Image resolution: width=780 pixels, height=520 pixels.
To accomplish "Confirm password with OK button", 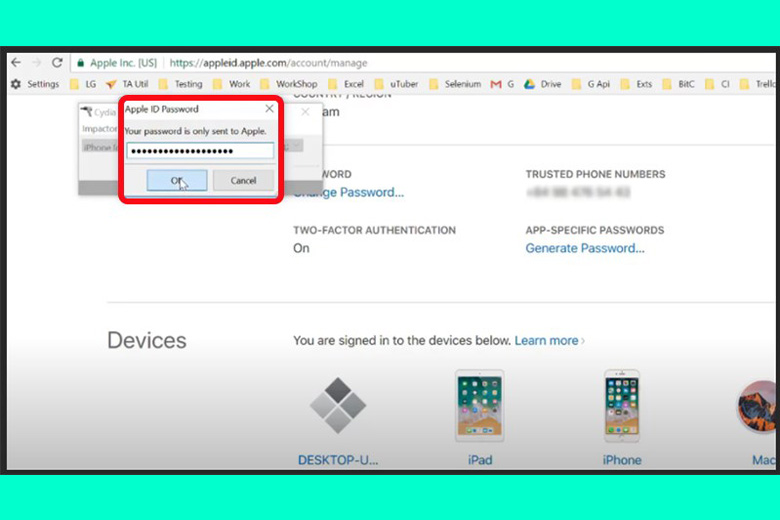I will tap(177, 180).
